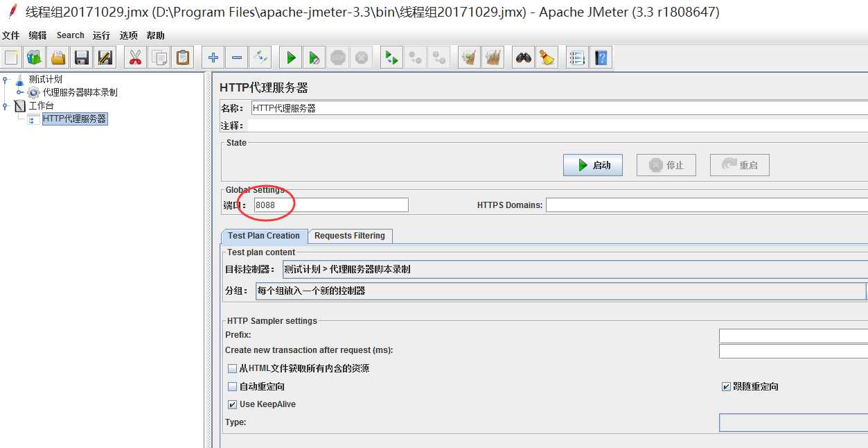
Task: Collapse the 工作台 tree node handle
Action: [x=6, y=105]
